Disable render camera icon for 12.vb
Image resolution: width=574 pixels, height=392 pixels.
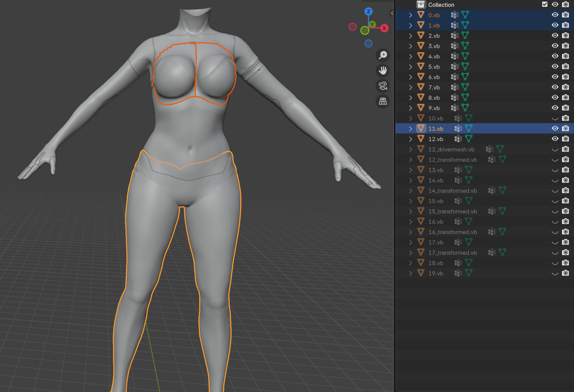565,139
